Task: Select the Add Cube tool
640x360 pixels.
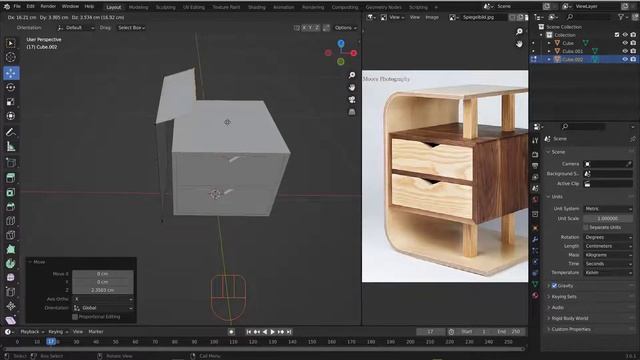Action: (11, 163)
